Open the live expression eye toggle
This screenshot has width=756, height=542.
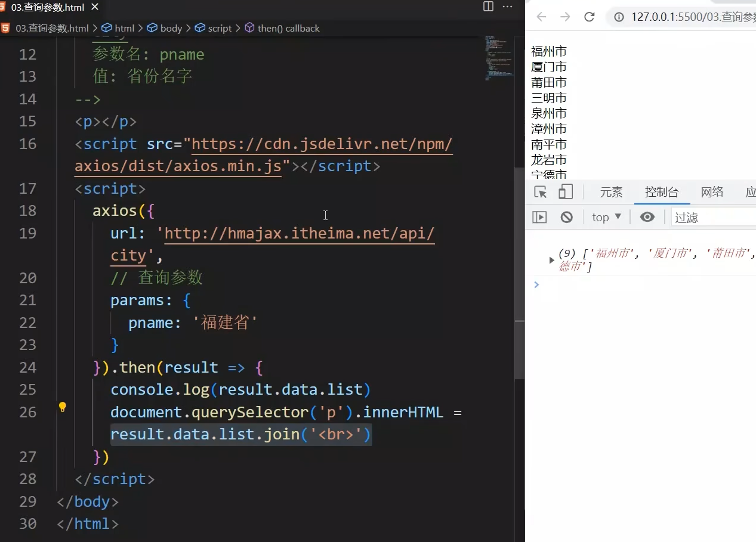[x=647, y=217]
